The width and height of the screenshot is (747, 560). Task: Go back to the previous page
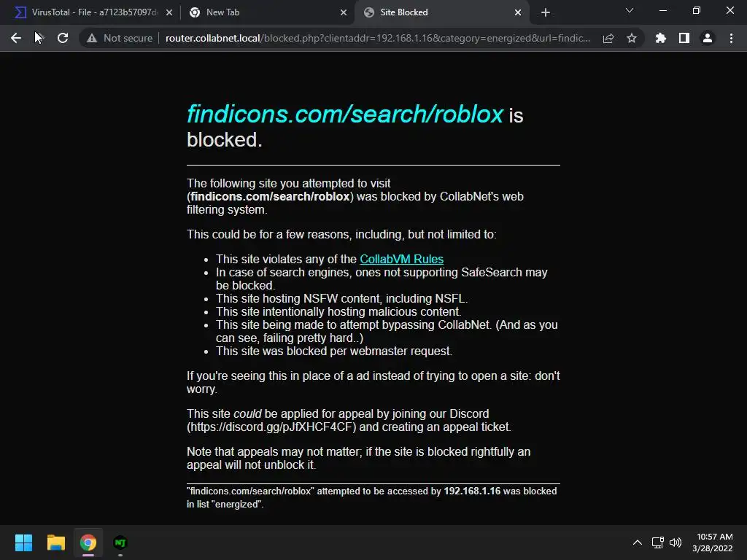pyautogui.click(x=16, y=38)
